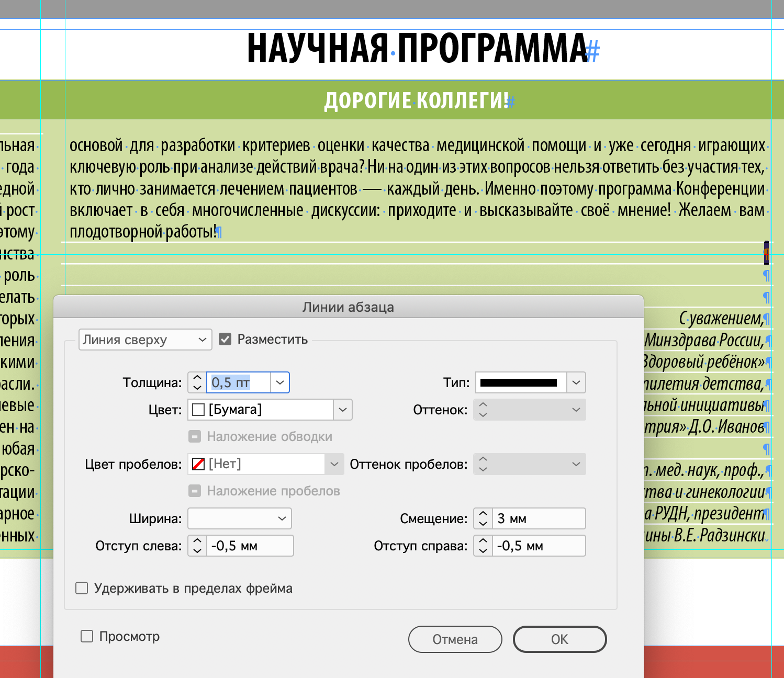Enable the 'Просмотр' preview checkbox
Screen dimensions: 784x678
click(x=87, y=636)
